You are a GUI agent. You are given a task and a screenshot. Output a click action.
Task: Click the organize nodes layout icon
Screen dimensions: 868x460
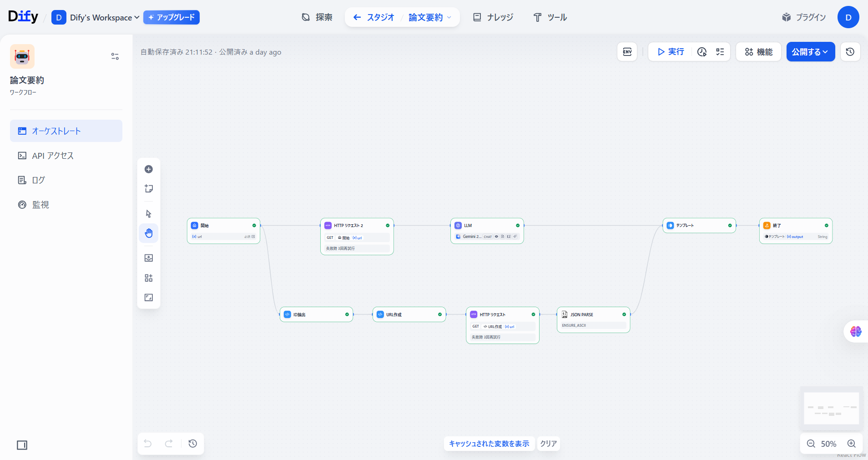tap(148, 278)
